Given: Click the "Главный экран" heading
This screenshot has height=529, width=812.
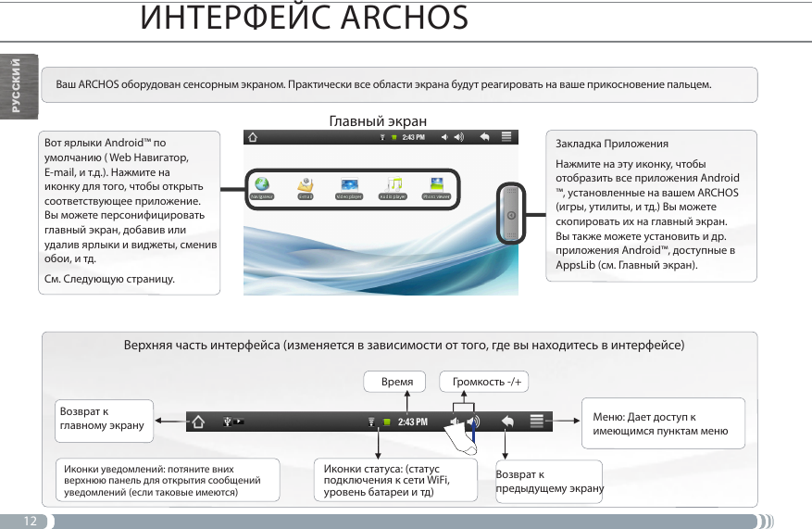Looking at the screenshot, I should pyautogui.click(x=378, y=121).
